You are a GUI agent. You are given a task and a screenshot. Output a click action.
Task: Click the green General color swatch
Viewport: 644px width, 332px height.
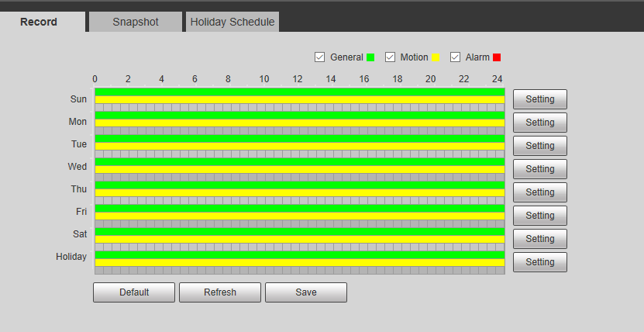point(370,57)
